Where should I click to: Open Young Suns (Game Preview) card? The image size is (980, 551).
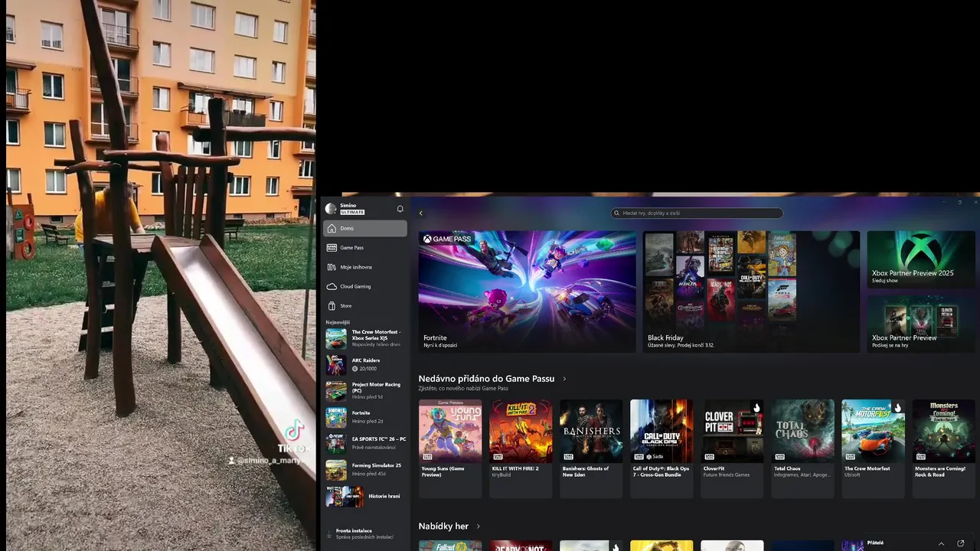tap(450, 448)
